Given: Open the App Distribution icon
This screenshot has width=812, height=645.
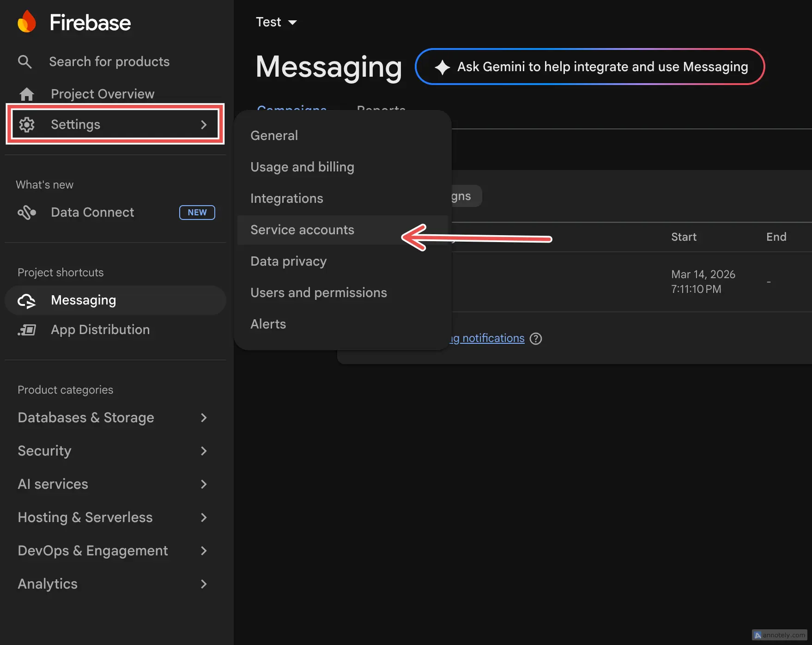Looking at the screenshot, I should pos(27,329).
